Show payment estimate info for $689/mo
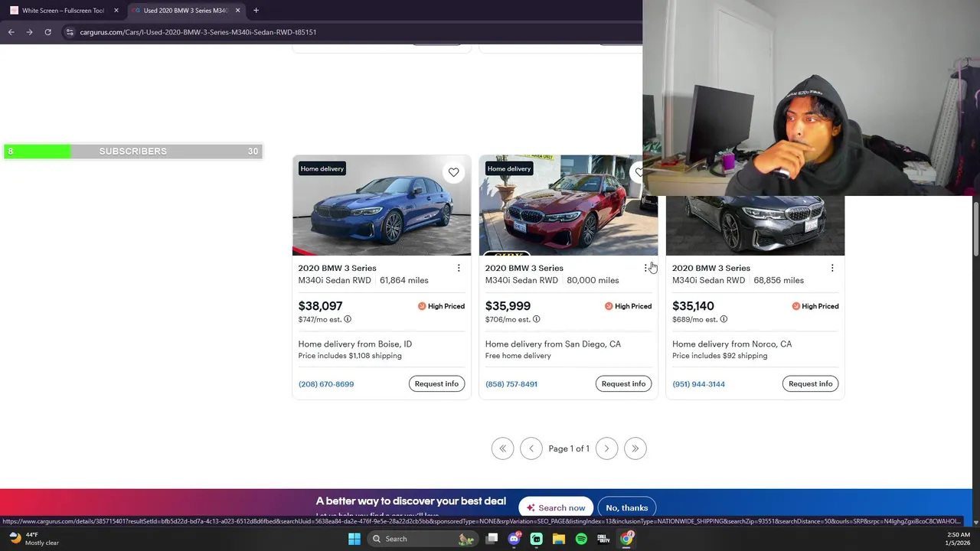Viewport: 980px width, 551px height. [x=724, y=319]
